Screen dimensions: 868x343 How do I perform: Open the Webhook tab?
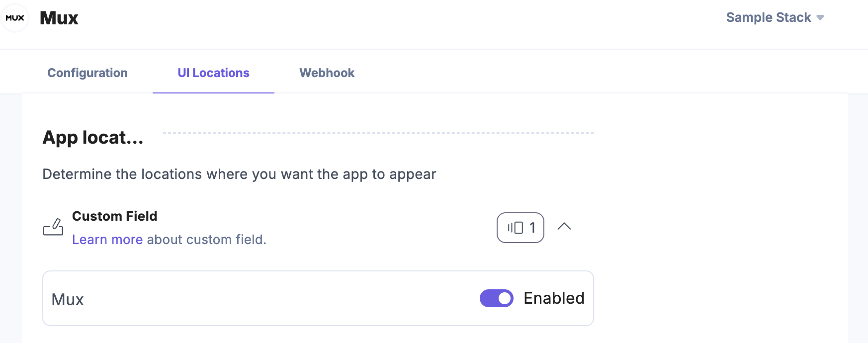click(x=327, y=73)
